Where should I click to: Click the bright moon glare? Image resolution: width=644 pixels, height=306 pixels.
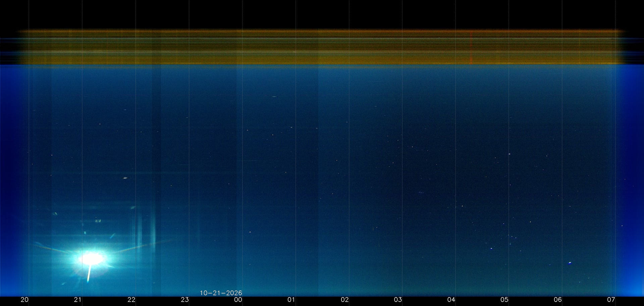coord(91,258)
